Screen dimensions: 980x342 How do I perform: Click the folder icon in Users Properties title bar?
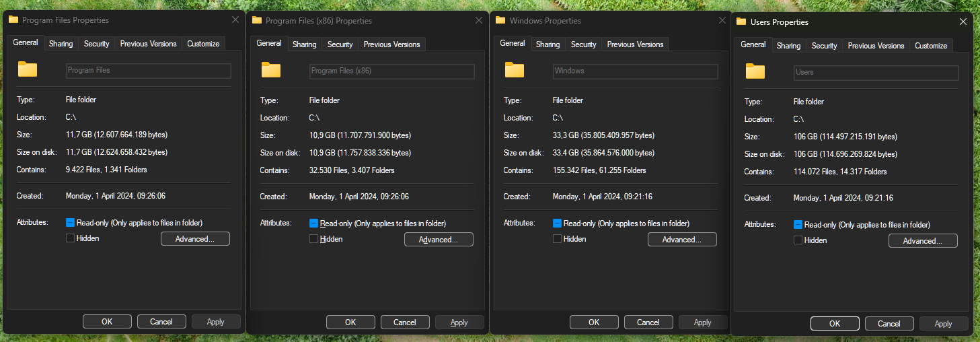741,22
